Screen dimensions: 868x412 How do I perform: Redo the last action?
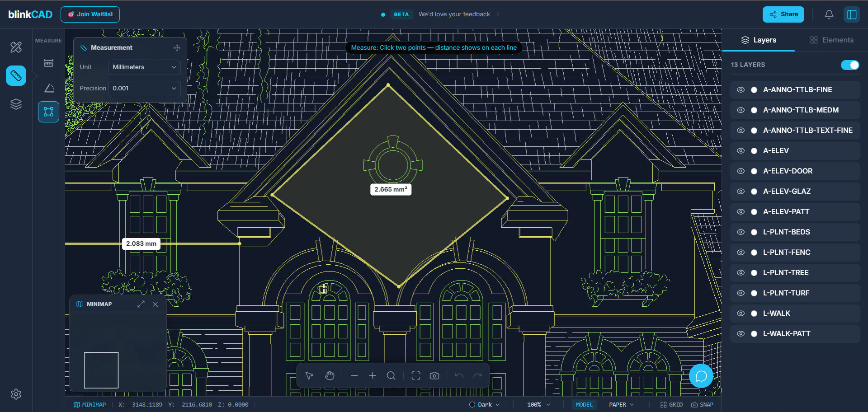(x=477, y=375)
